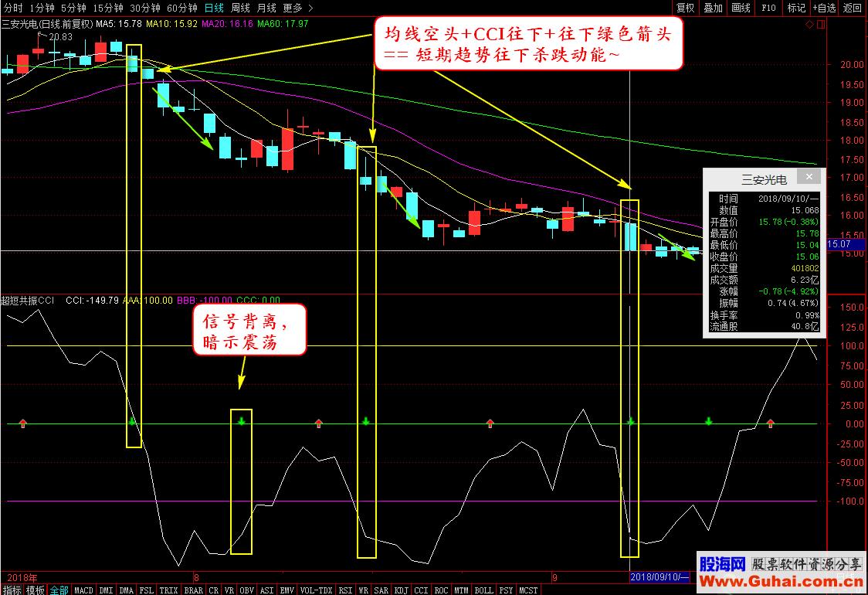Switch indicator to DMA
This screenshot has height=595, width=868.
pyautogui.click(x=126, y=590)
